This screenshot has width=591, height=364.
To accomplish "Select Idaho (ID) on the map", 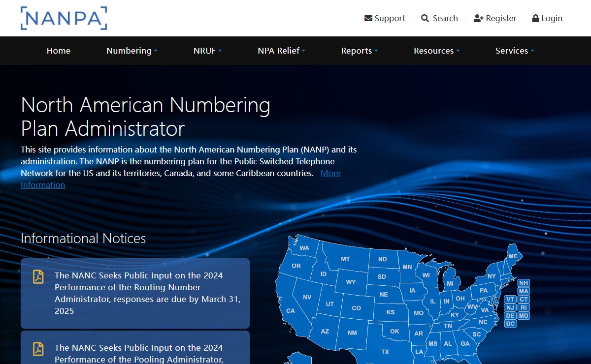I will click(x=324, y=274).
